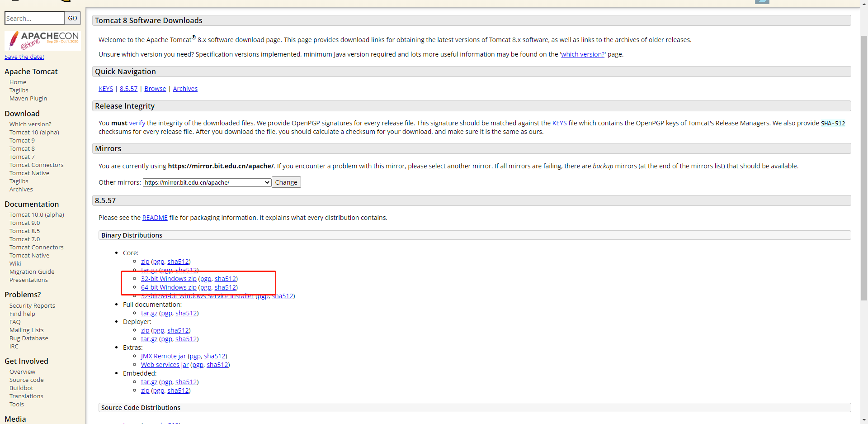Open Source code under Get Involved
868x424 pixels.
27,380
